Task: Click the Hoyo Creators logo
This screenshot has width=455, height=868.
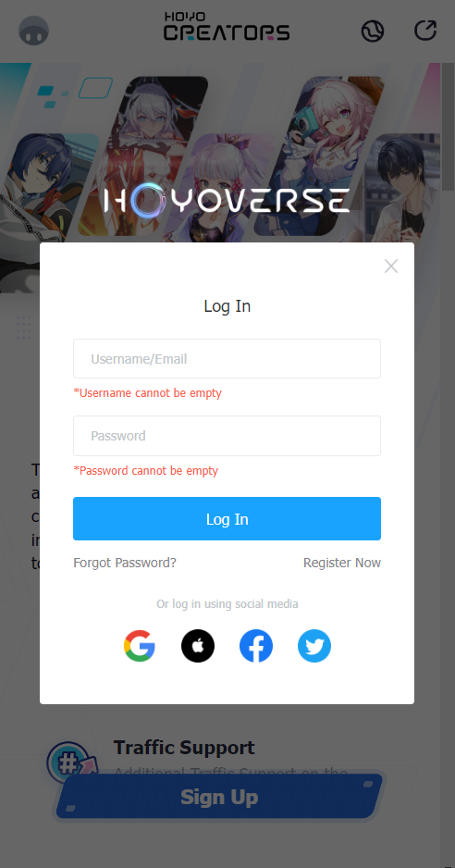Action: [227, 27]
